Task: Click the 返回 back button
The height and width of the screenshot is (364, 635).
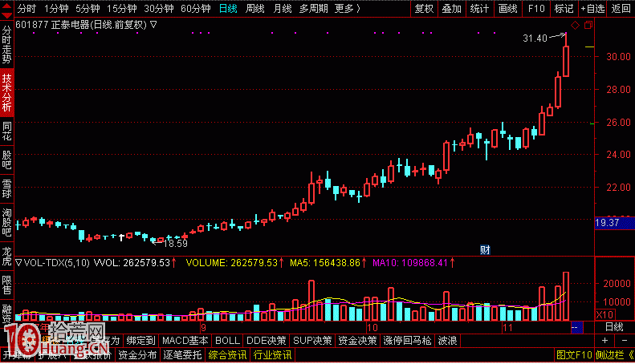Action: tap(621, 9)
